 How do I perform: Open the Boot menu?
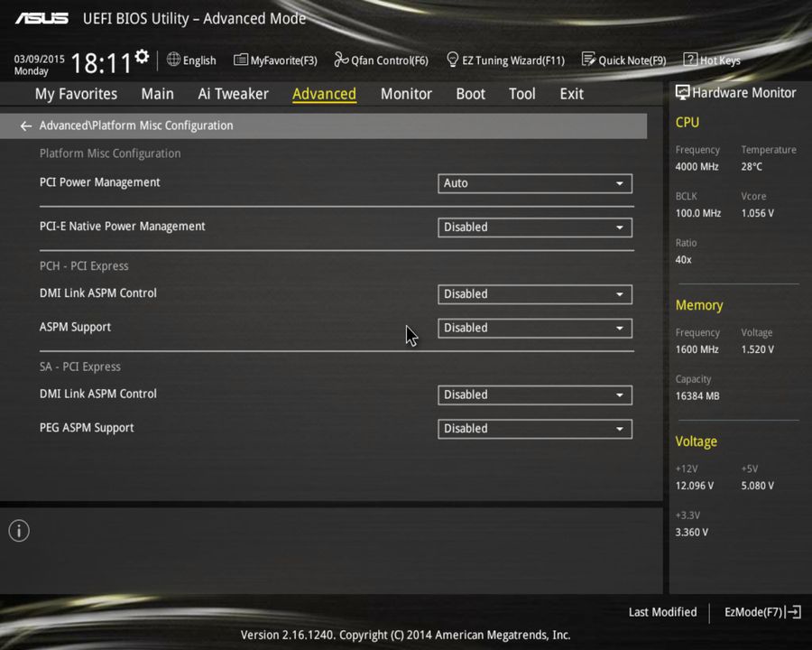(x=470, y=94)
